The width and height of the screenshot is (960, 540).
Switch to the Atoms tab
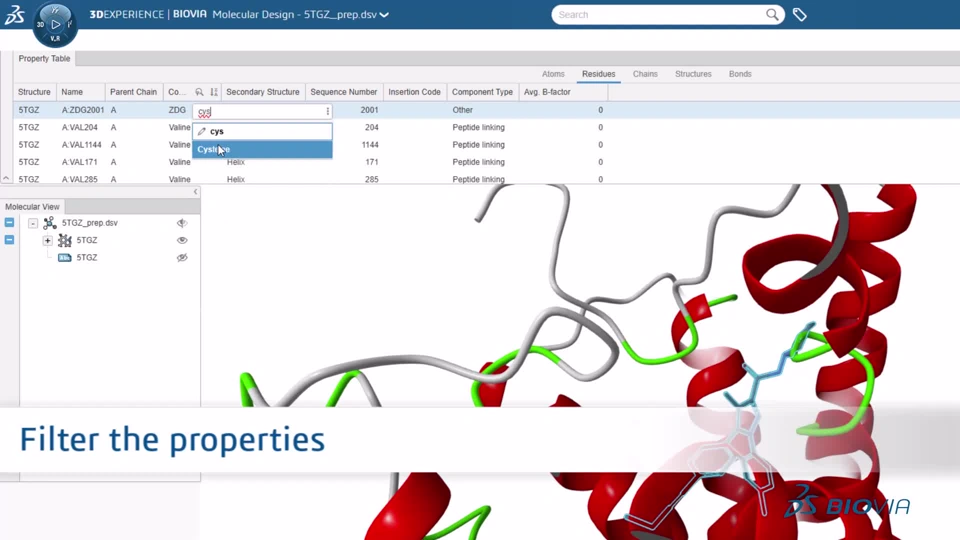[x=553, y=74]
